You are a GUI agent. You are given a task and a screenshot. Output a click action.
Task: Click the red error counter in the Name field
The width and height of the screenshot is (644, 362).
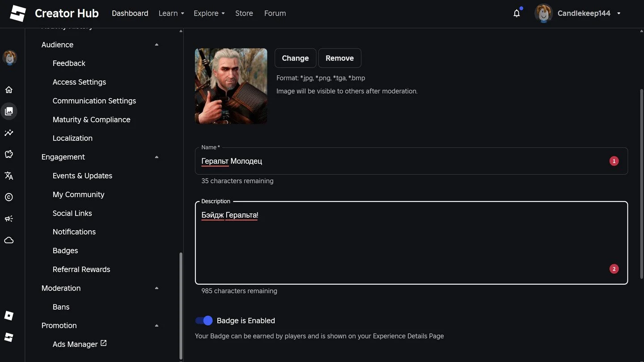[614, 161]
